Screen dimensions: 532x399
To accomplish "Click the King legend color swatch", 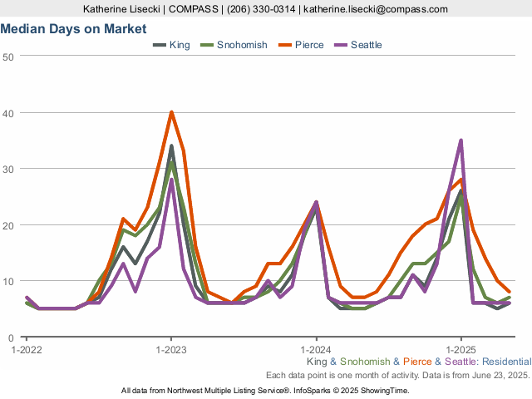I will tap(159, 45).
